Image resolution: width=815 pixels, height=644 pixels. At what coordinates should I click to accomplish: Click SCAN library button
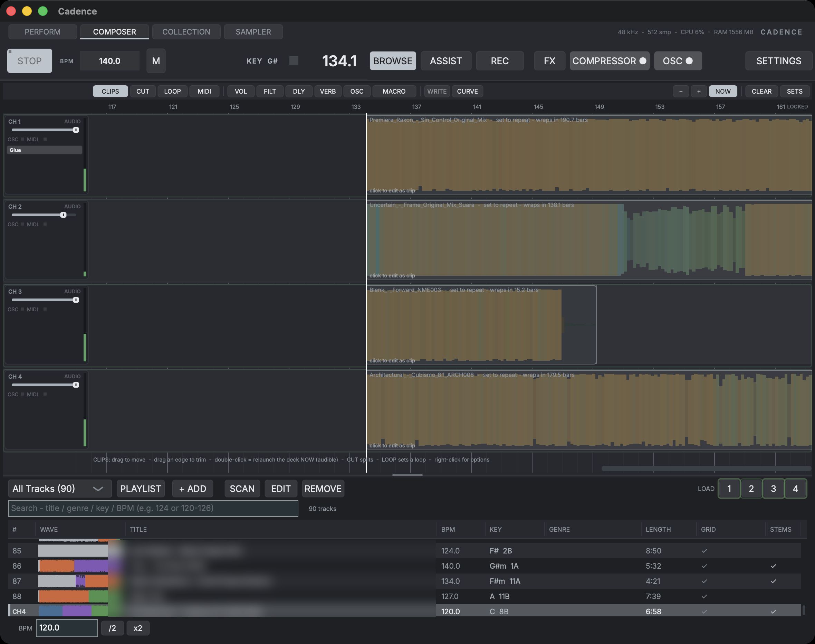242,489
